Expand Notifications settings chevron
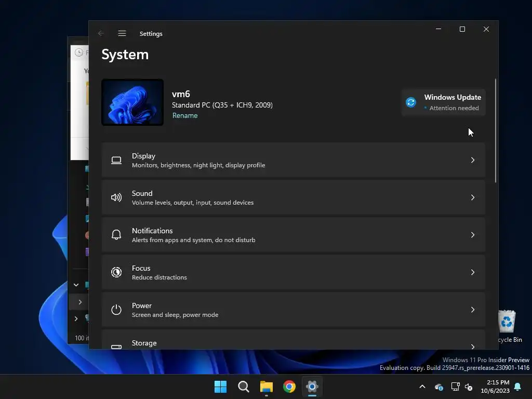This screenshot has width=532, height=399. [x=473, y=235]
